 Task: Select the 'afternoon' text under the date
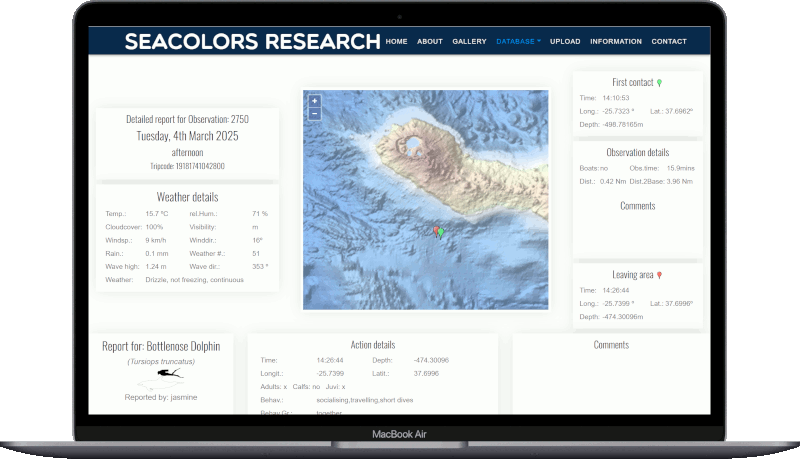pos(187,152)
